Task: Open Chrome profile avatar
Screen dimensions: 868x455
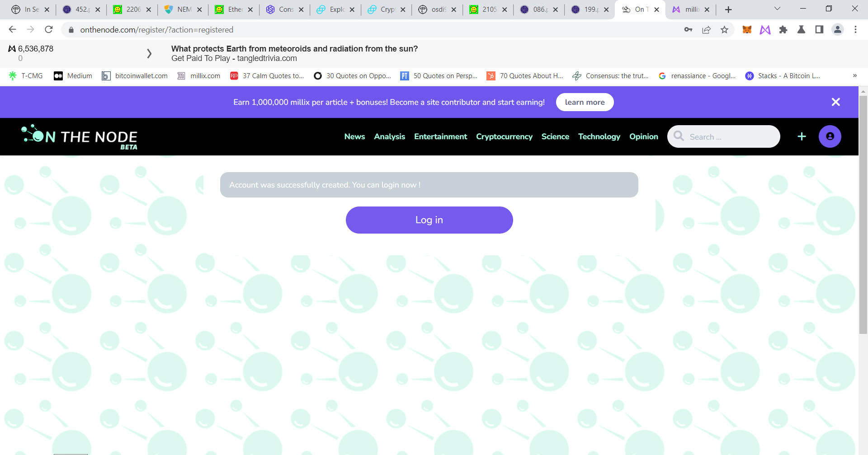Action: click(837, 29)
